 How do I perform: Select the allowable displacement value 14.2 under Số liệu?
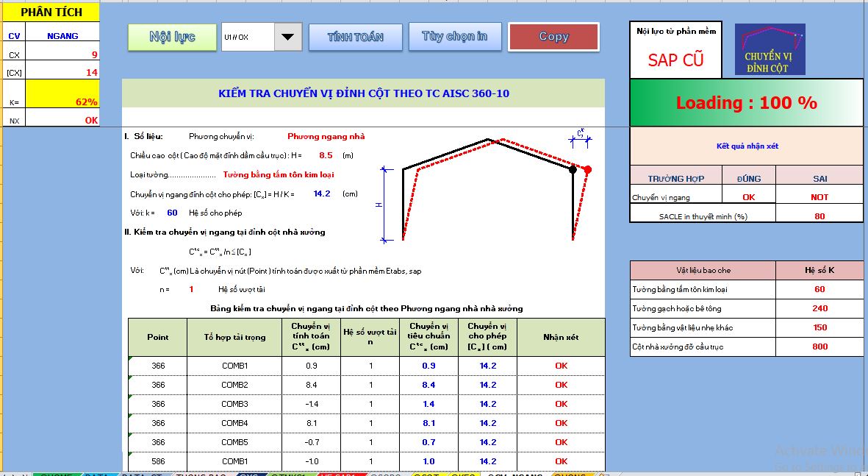(322, 193)
